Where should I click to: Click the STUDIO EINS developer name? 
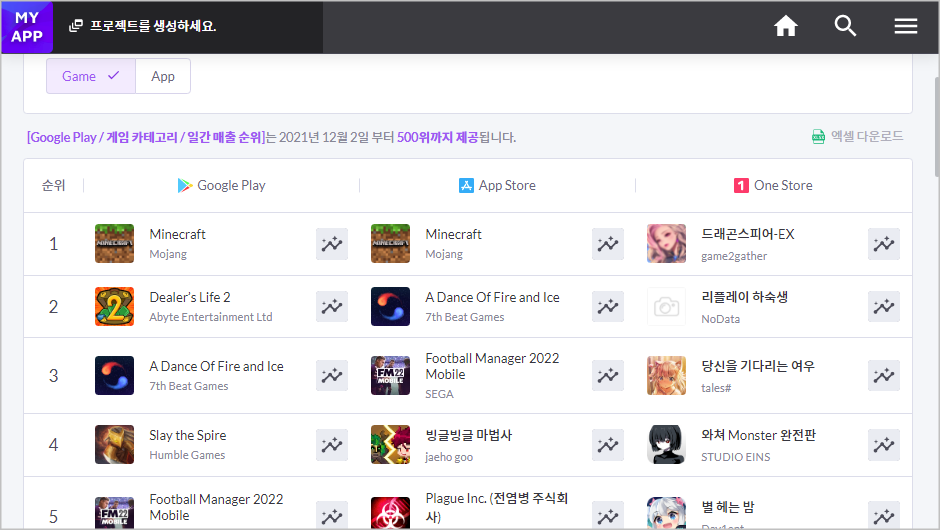click(736, 457)
